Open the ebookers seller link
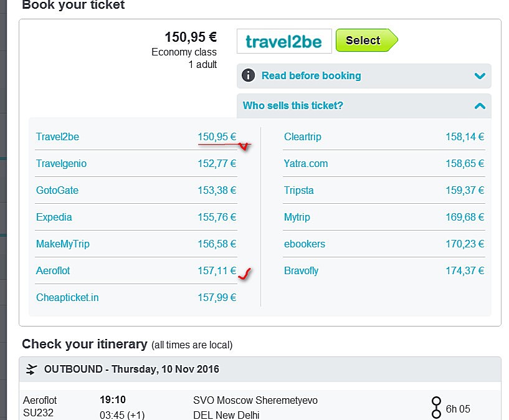 coord(305,244)
